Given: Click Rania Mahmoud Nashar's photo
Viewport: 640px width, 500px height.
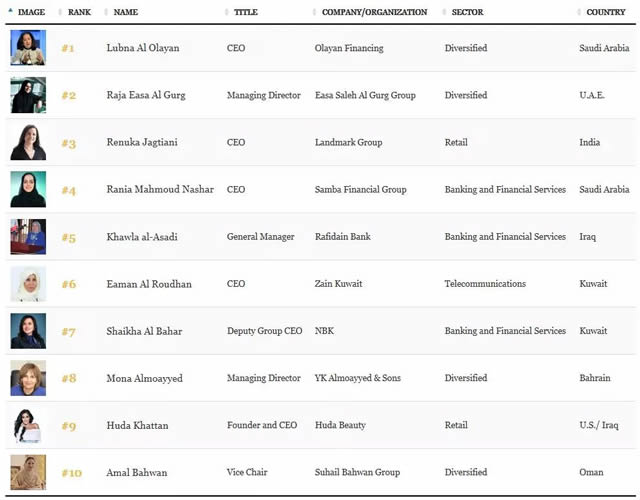Looking at the screenshot, I should click(x=28, y=189).
